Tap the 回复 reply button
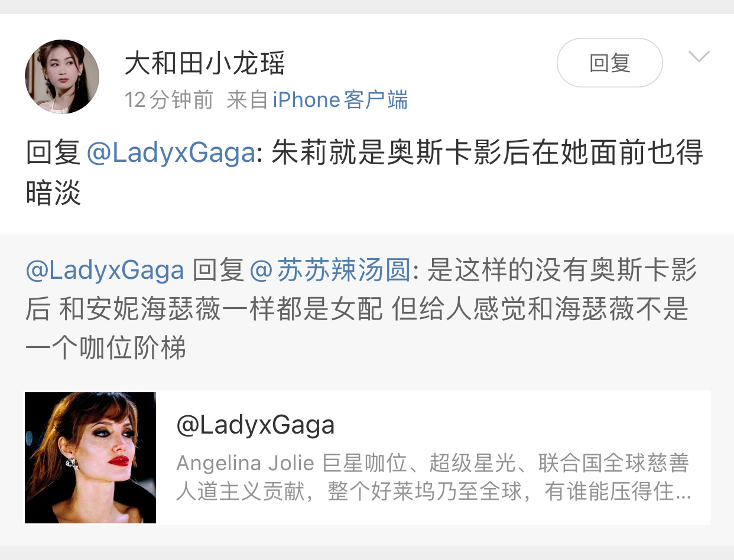 [x=610, y=63]
